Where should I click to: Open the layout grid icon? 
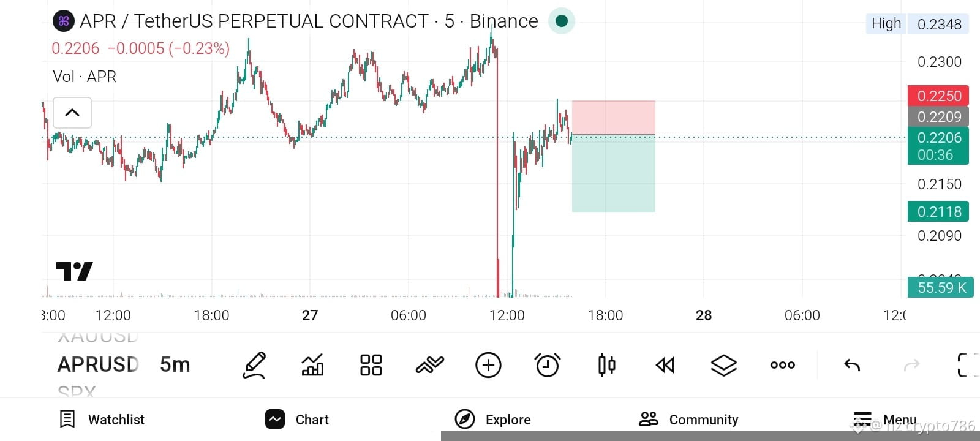[x=371, y=365]
